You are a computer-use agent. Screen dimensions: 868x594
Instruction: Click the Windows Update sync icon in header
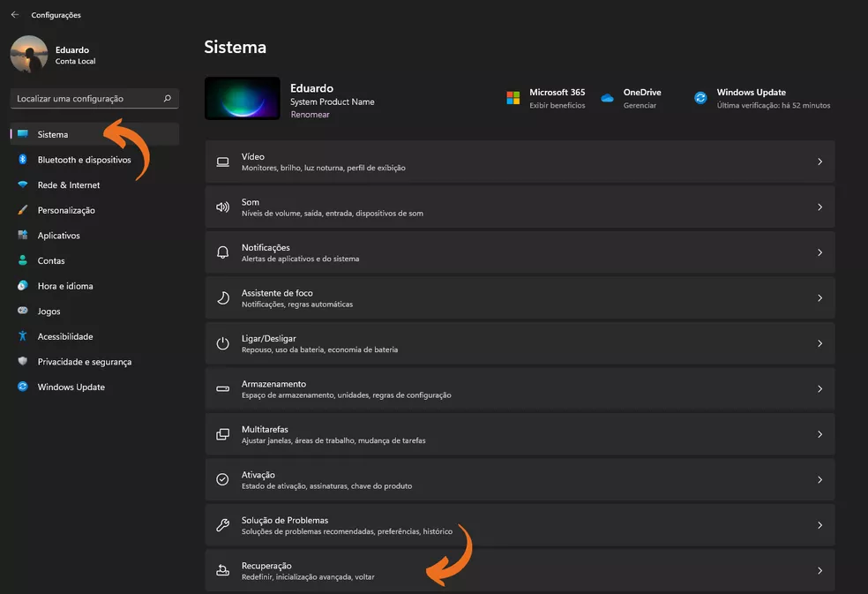click(x=700, y=98)
